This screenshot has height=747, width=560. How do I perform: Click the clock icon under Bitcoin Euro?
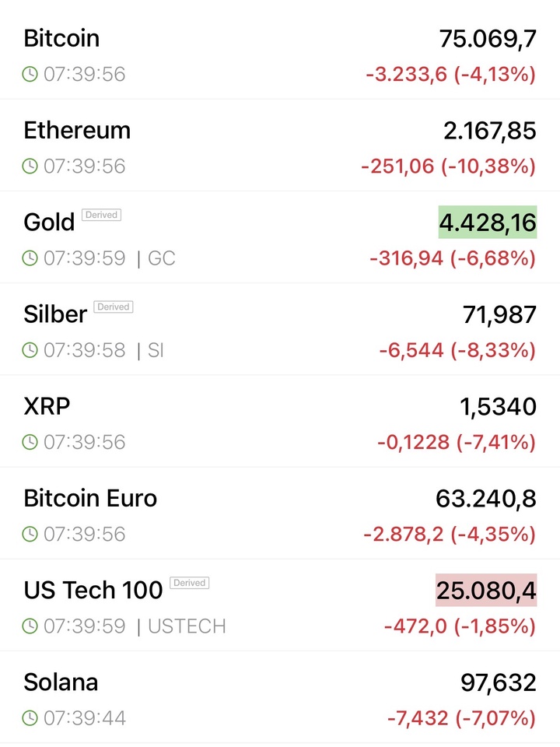point(30,534)
